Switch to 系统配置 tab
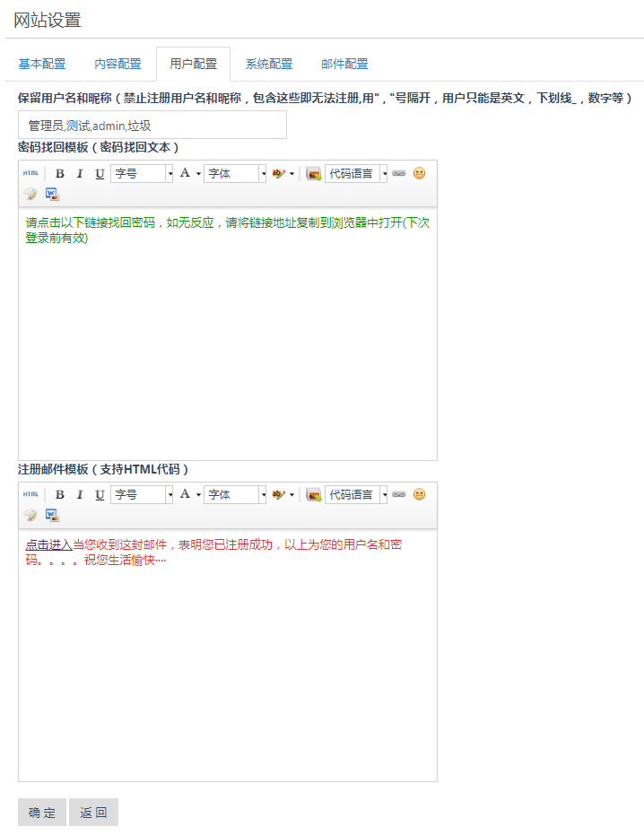 click(269, 64)
